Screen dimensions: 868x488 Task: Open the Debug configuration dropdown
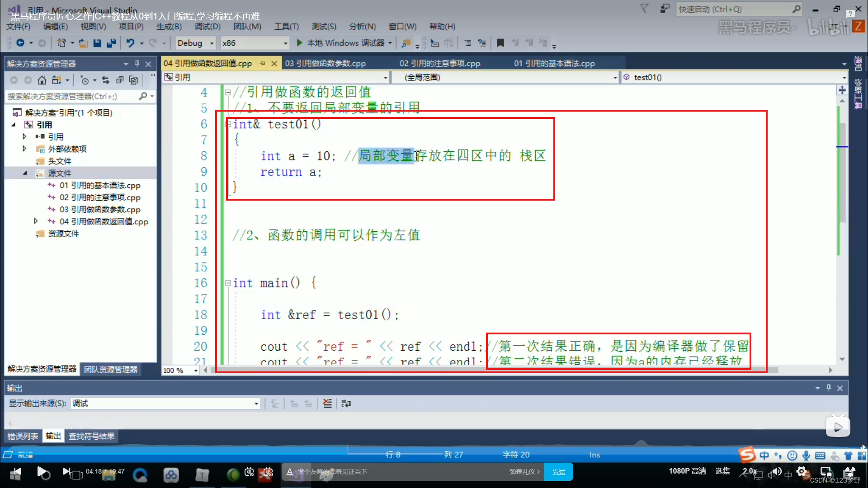click(195, 43)
